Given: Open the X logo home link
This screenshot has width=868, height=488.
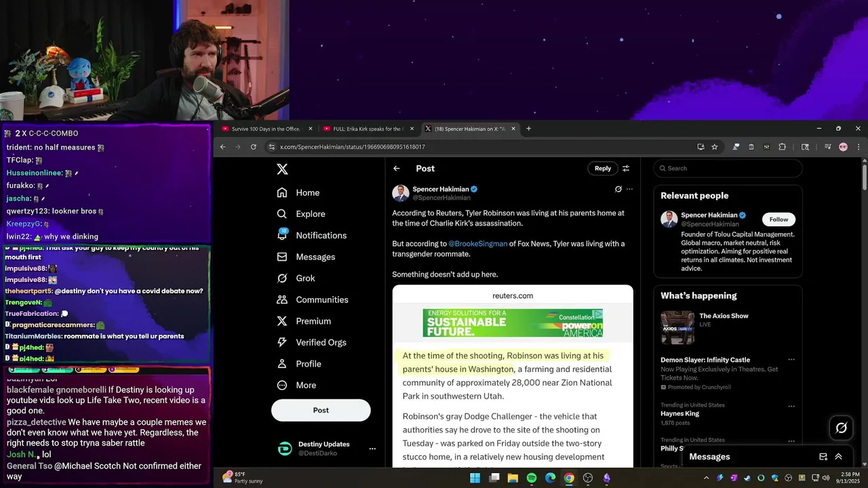Looking at the screenshot, I should [x=283, y=169].
